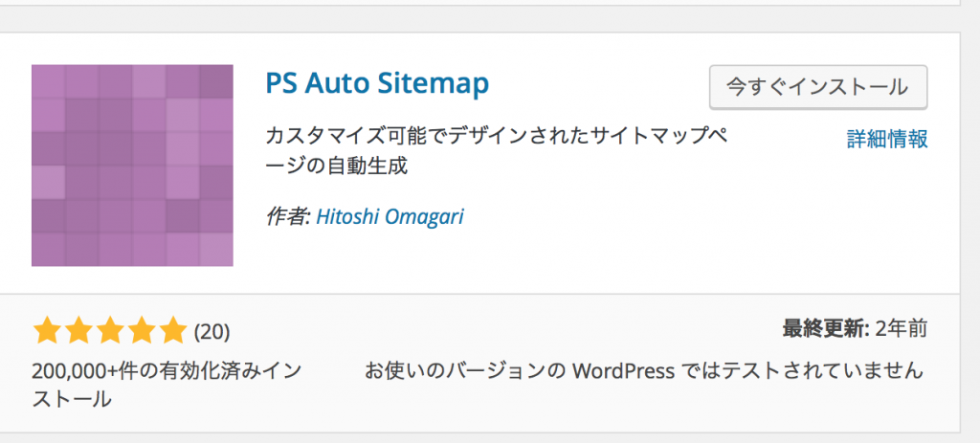Click the word ストール below the install count
Viewport: 980px width, 443px height.
coord(72,399)
